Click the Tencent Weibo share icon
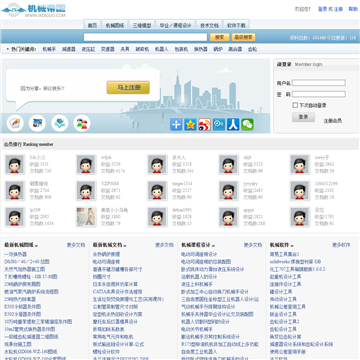Screen dimensions: 360x360 point(219,124)
